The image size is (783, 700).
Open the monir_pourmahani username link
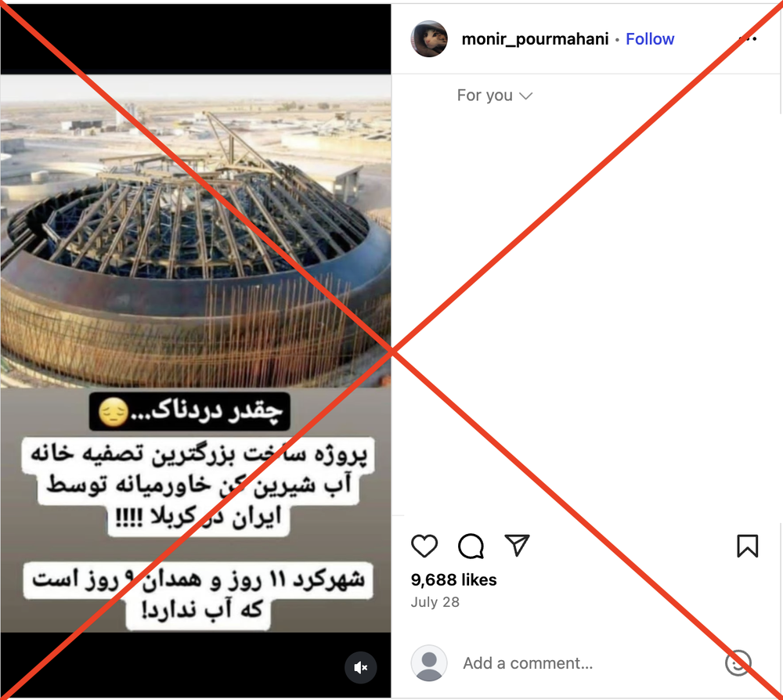(x=535, y=39)
